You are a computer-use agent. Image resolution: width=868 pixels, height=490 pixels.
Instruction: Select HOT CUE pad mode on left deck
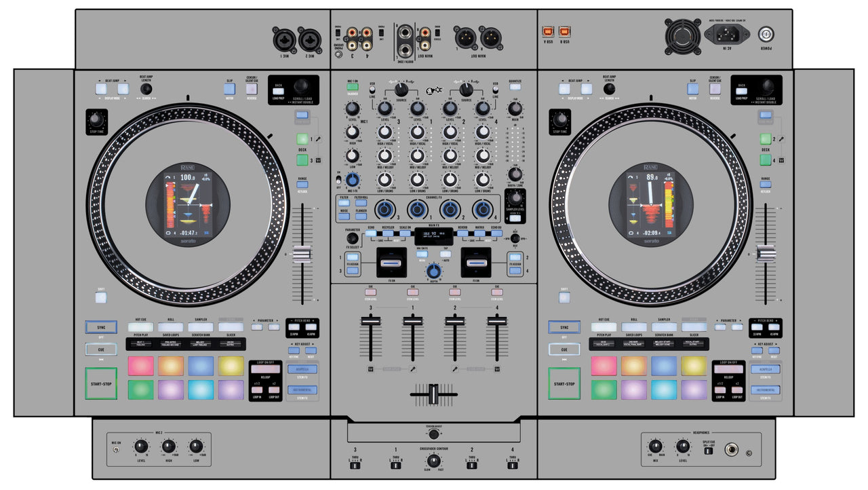pyautogui.click(x=140, y=327)
